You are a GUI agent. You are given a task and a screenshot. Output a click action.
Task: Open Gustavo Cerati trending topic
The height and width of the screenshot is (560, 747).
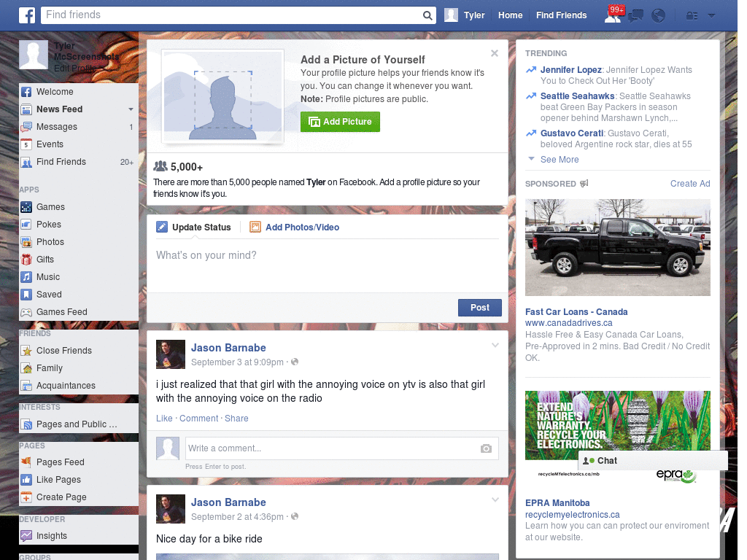[572, 133]
